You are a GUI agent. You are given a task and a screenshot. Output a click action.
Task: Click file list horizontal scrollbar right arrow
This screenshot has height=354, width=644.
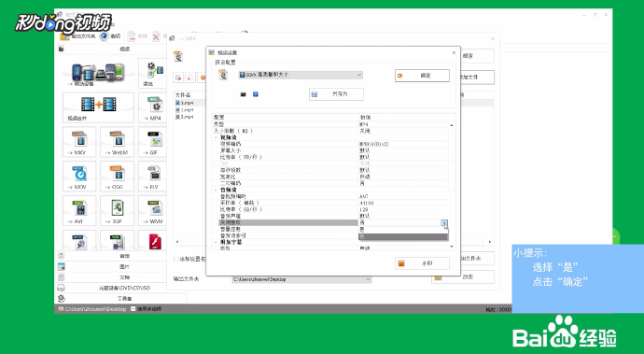click(x=490, y=242)
